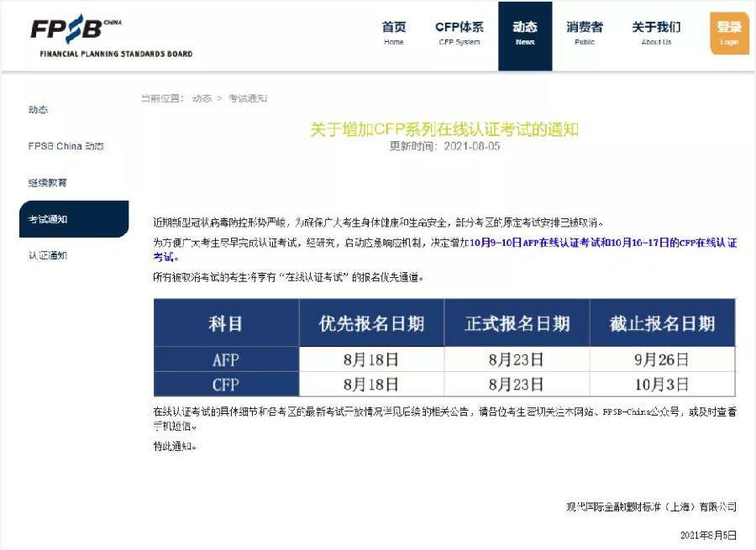This screenshot has height=550, width=756.
Task: Click the 截止报名日期 table header
Action: click(663, 322)
